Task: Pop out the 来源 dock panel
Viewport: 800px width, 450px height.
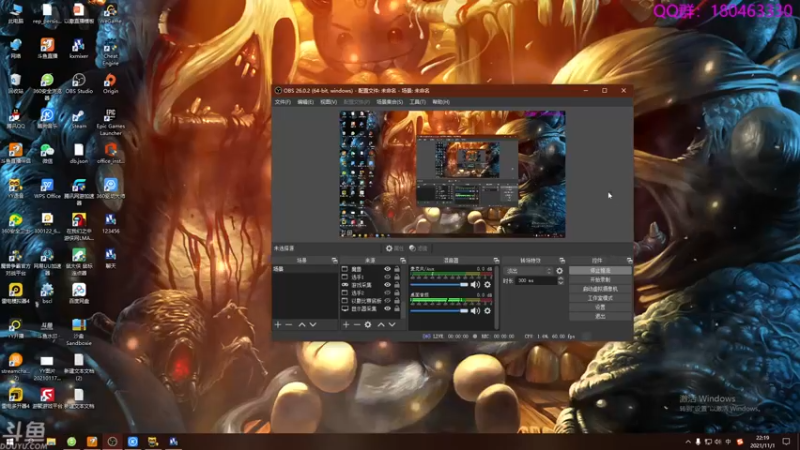Action: pyautogui.click(x=403, y=260)
